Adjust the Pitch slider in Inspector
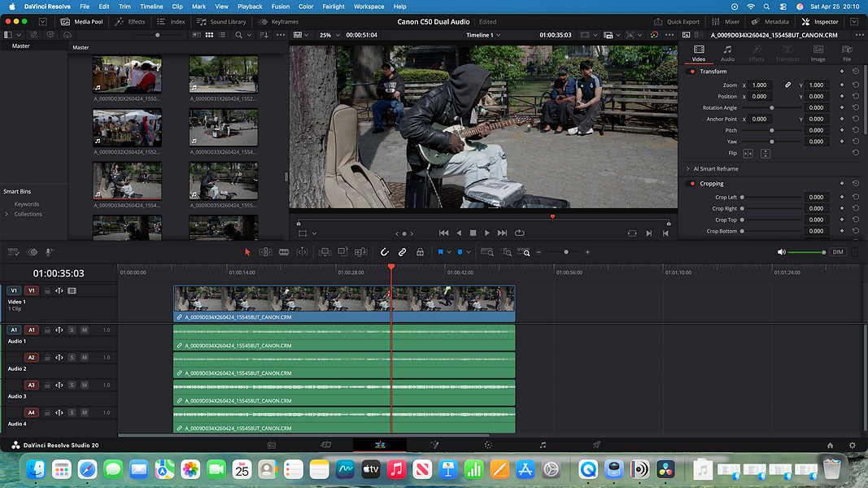The height and width of the screenshot is (488, 868). coord(772,131)
